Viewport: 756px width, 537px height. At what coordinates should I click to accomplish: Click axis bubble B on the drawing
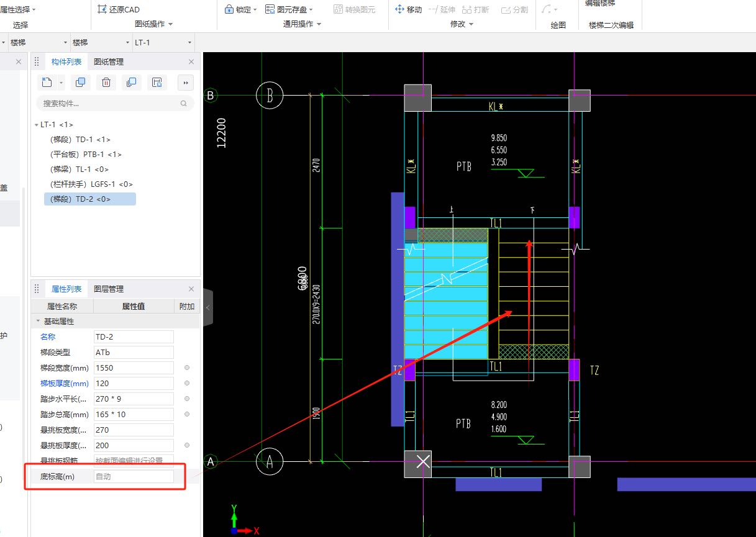click(x=270, y=96)
